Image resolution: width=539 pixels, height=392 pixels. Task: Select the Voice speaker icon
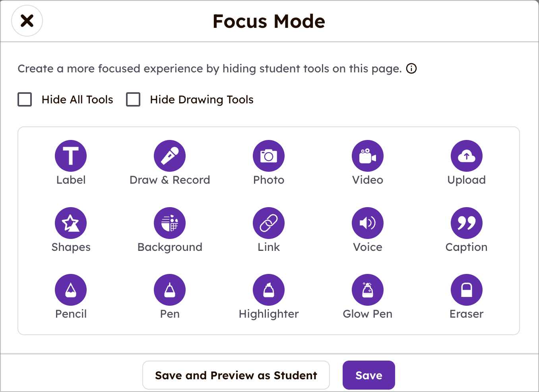click(x=368, y=223)
